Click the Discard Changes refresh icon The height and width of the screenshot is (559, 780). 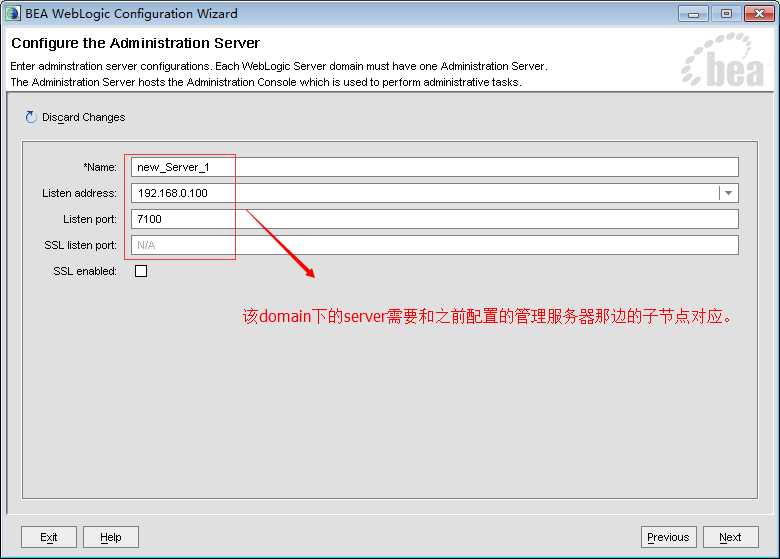pyautogui.click(x=31, y=117)
